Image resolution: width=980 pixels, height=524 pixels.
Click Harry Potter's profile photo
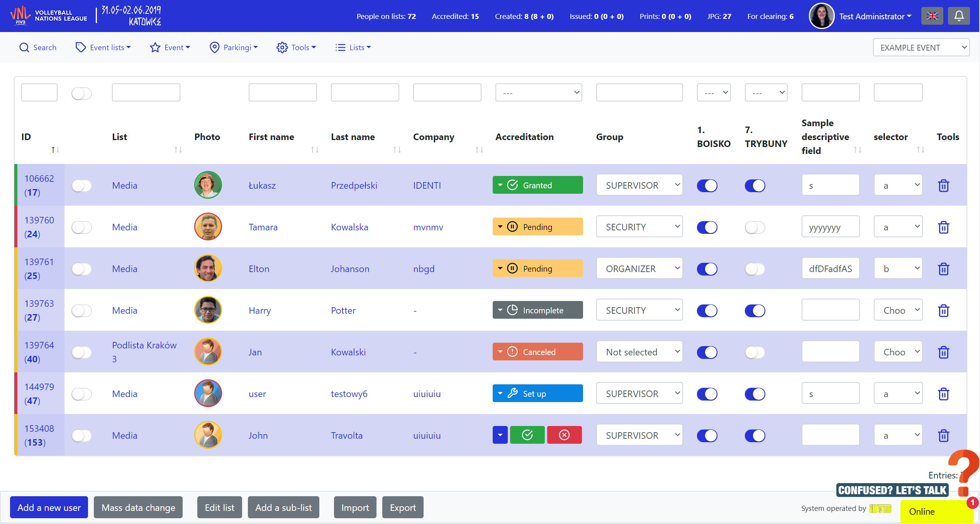coord(208,310)
